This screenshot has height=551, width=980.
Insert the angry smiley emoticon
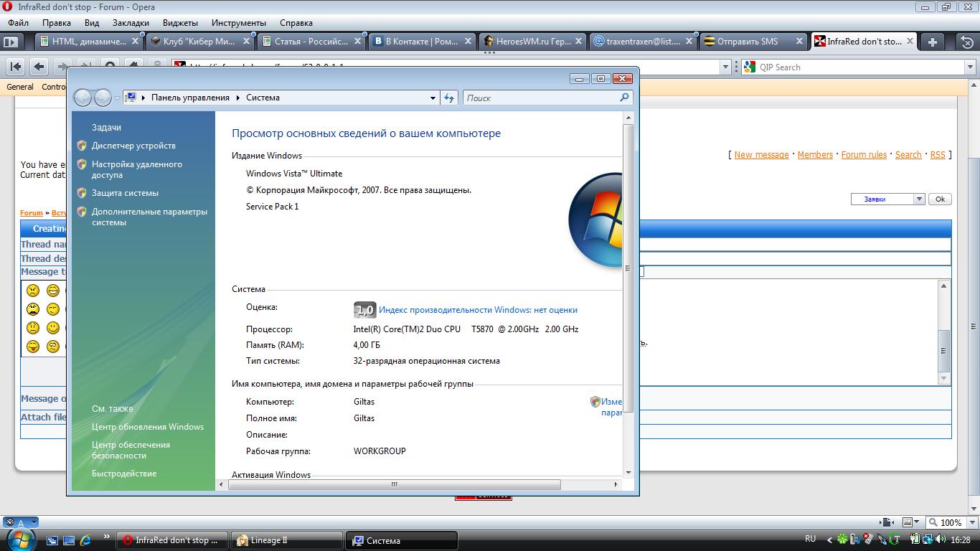(x=33, y=291)
